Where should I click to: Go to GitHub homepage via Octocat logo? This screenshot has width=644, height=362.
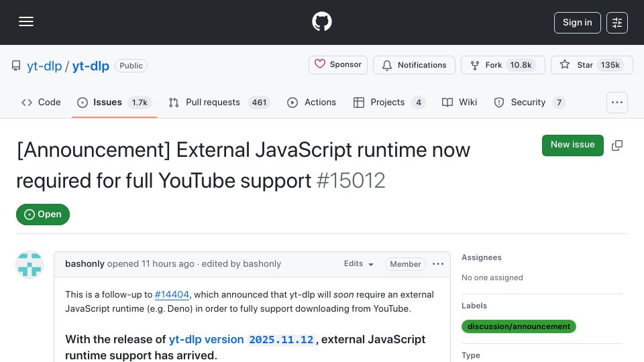point(321,21)
